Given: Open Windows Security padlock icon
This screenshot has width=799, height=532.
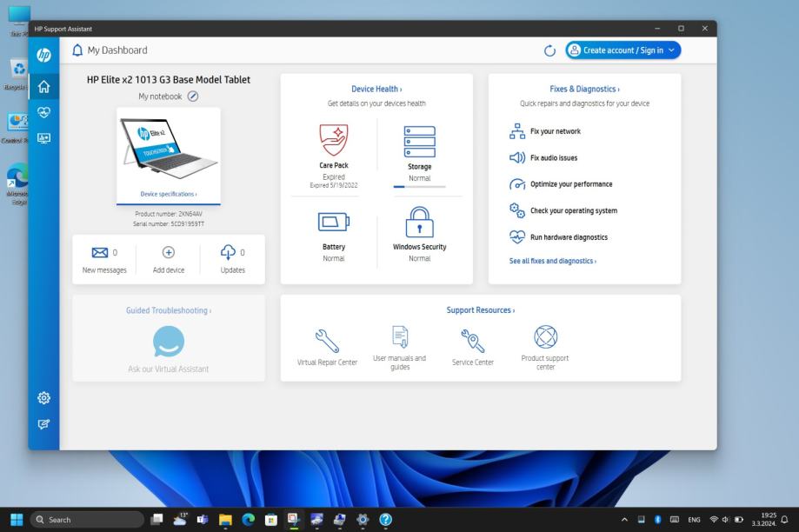Looking at the screenshot, I should coord(419,223).
